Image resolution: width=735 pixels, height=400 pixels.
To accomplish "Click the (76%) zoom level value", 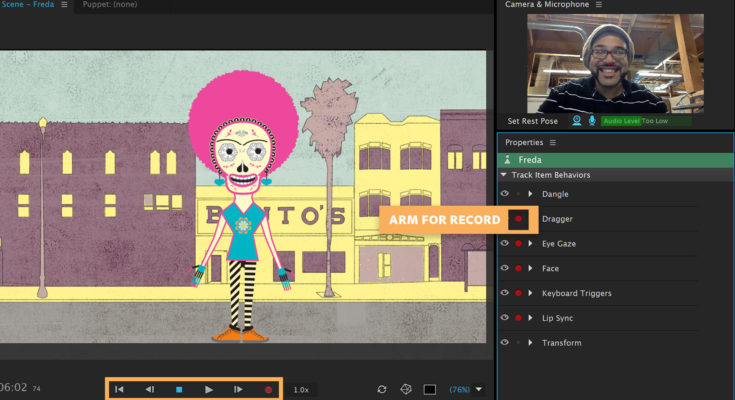I will pyautogui.click(x=459, y=389).
